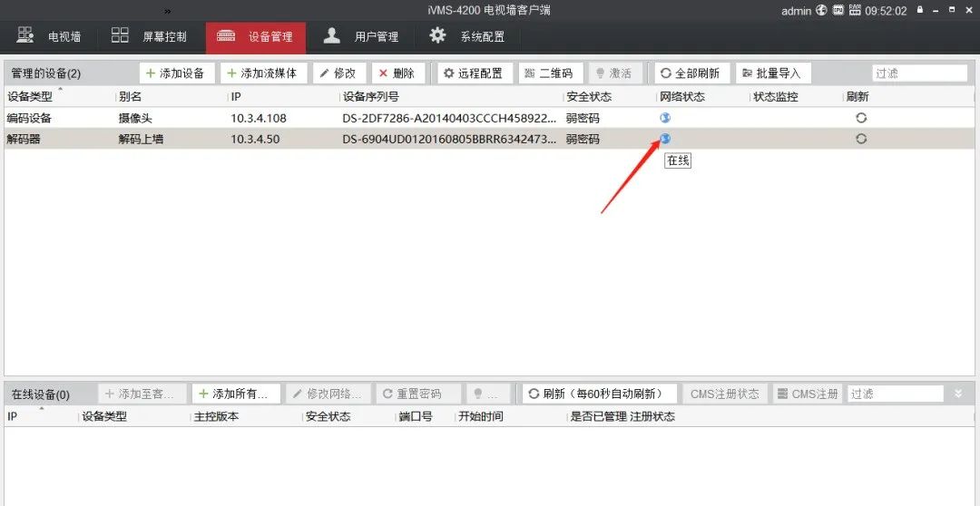
Task: Click the 用户管理 person icon
Action: pyautogui.click(x=332, y=35)
